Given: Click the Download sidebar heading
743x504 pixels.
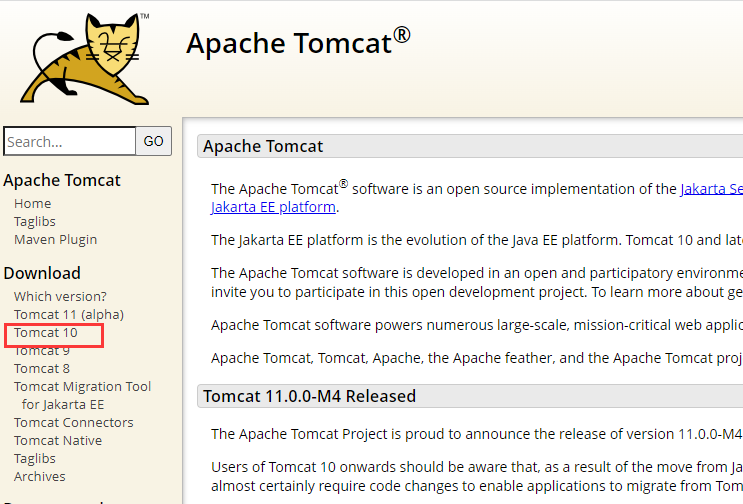Looking at the screenshot, I should 42,273.
